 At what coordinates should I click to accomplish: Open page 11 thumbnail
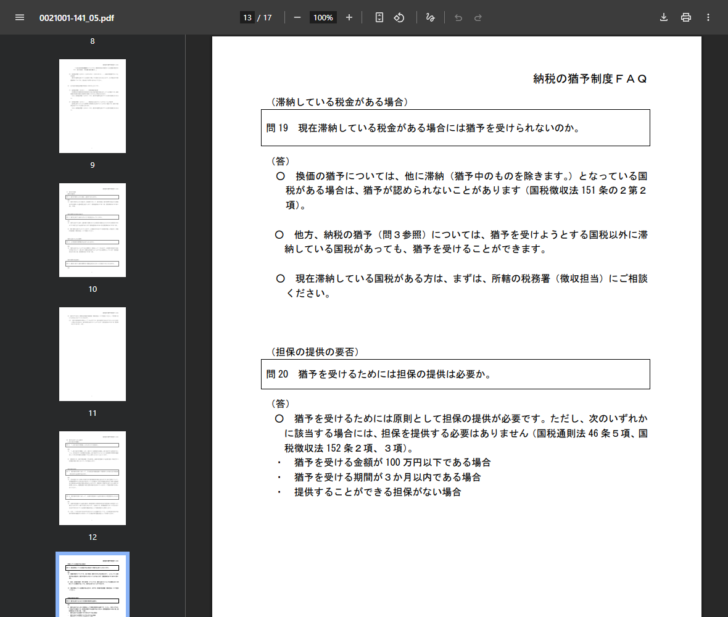92,354
